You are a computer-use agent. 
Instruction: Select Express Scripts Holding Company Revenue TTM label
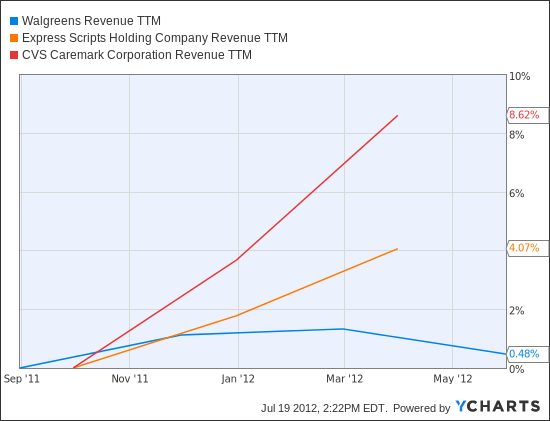[155, 38]
